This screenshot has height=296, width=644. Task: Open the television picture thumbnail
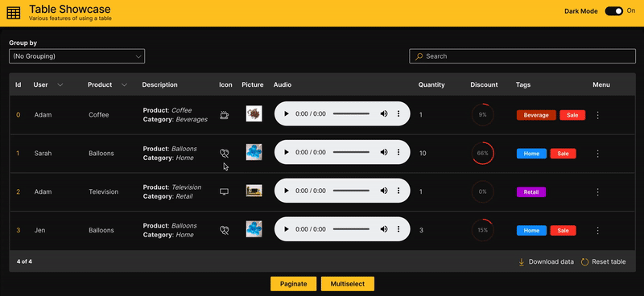254,191
